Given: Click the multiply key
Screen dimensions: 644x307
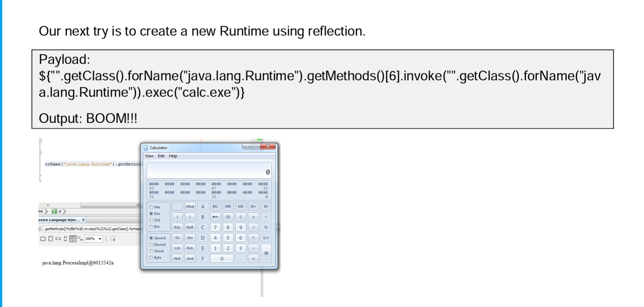Looking at the screenshot, I should pyautogui.click(x=254, y=238).
